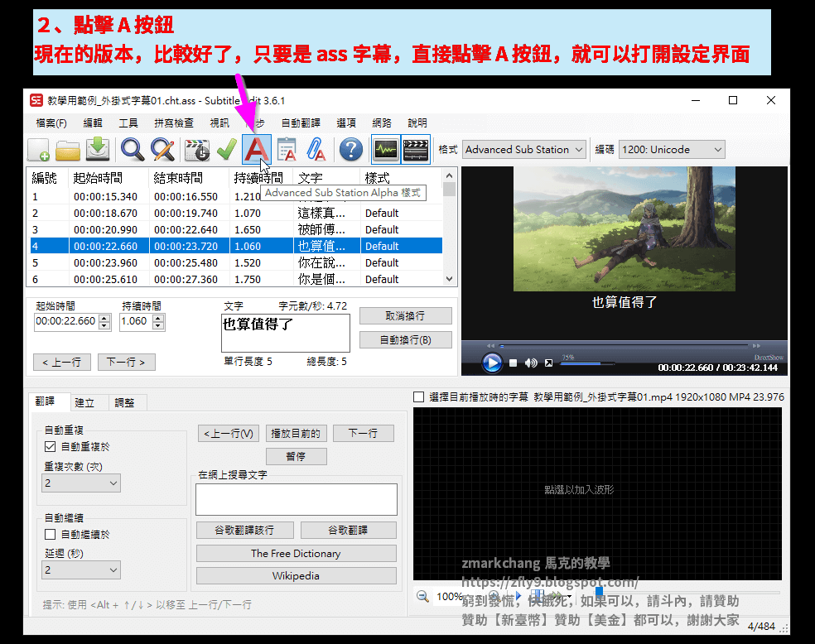Click the Fix common errors clipboard icon
The height and width of the screenshot is (644, 815).
[287, 150]
